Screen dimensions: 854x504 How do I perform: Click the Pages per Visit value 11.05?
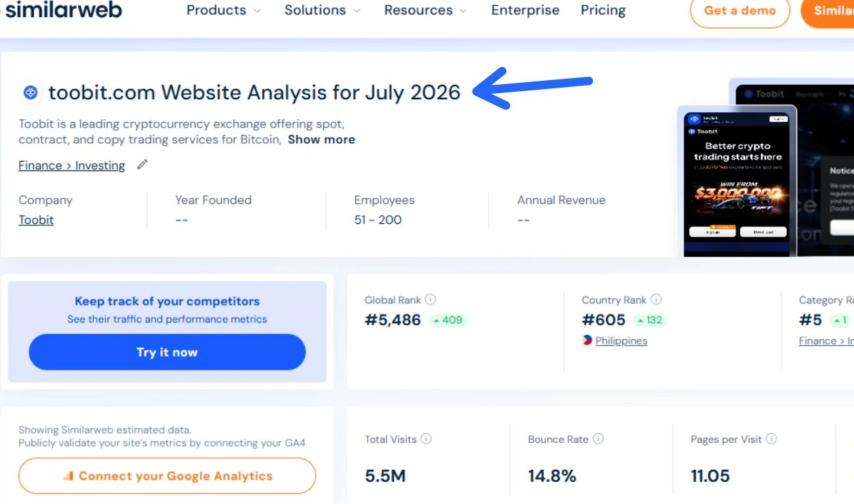point(710,476)
